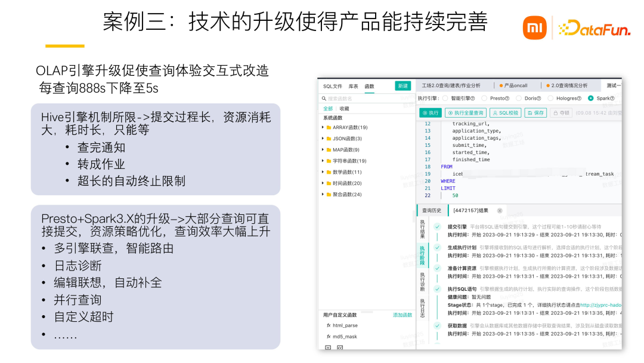Select the 全部 filter
The width and height of the screenshot is (644, 363).
point(328,109)
